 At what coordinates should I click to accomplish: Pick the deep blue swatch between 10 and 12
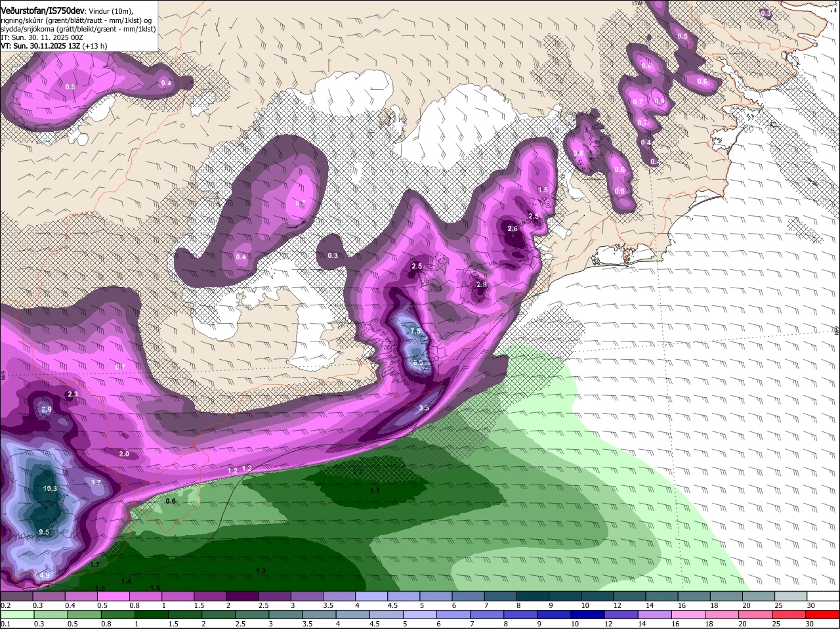click(x=587, y=615)
